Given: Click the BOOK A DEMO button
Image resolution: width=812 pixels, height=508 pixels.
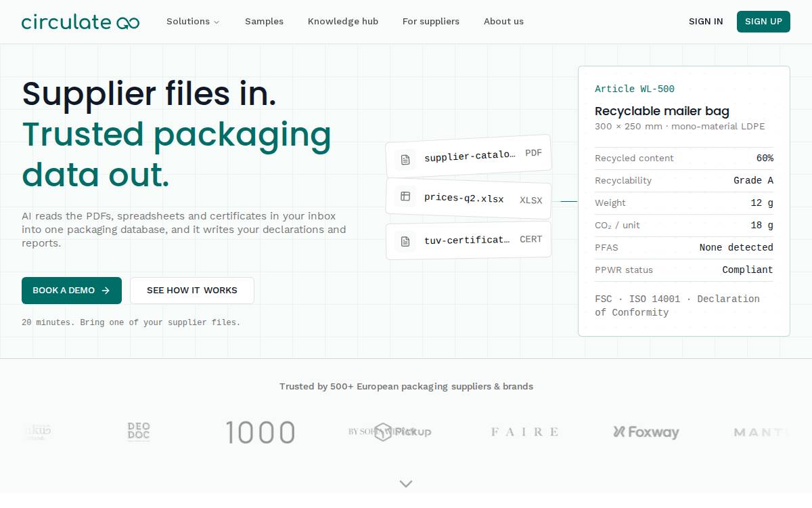Looking at the screenshot, I should tap(72, 291).
